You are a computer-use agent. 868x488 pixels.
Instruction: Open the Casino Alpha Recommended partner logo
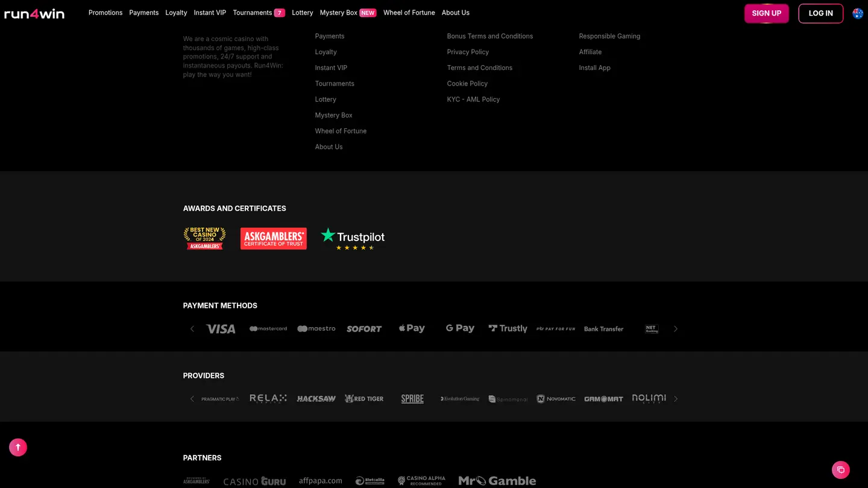point(421,481)
